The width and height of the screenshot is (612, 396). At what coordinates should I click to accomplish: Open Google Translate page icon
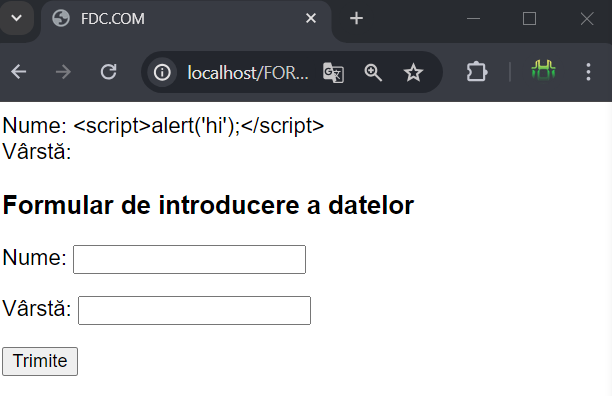(333, 73)
